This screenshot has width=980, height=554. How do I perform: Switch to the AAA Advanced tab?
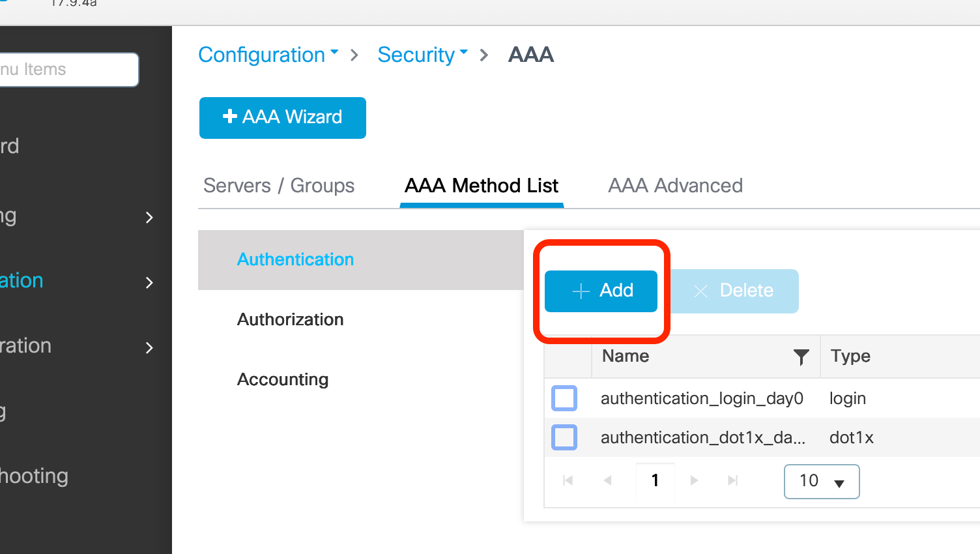click(675, 186)
